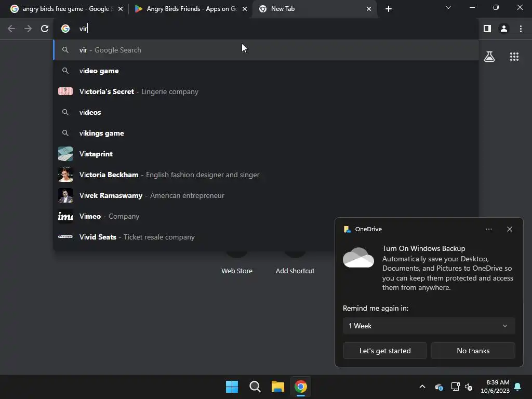This screenshot has width=532, height=399.
Task: Choose the 'video game' suggestion
Action: (x=266, y=71)
